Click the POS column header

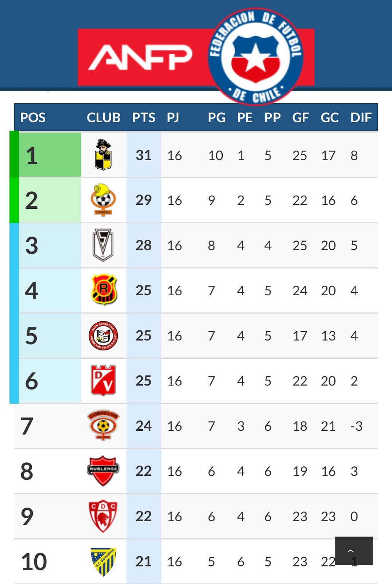[x=33, y=118]
